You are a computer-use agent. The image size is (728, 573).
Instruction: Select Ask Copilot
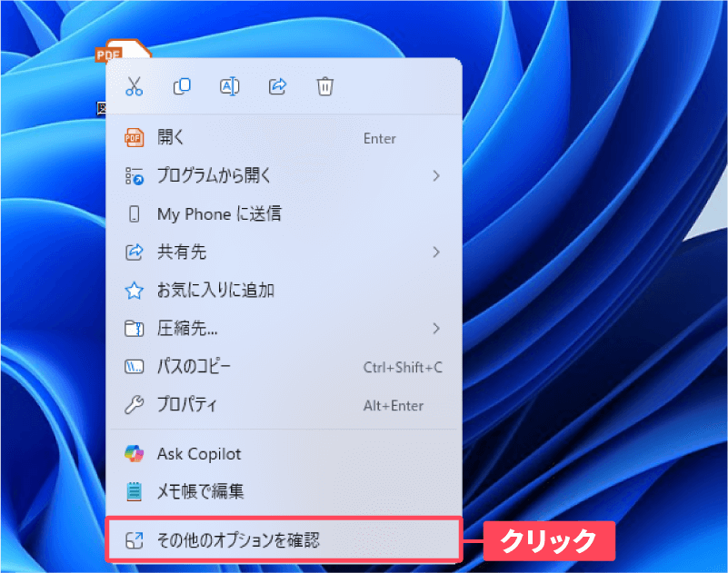pyautogui.click(x=199, y=454)
